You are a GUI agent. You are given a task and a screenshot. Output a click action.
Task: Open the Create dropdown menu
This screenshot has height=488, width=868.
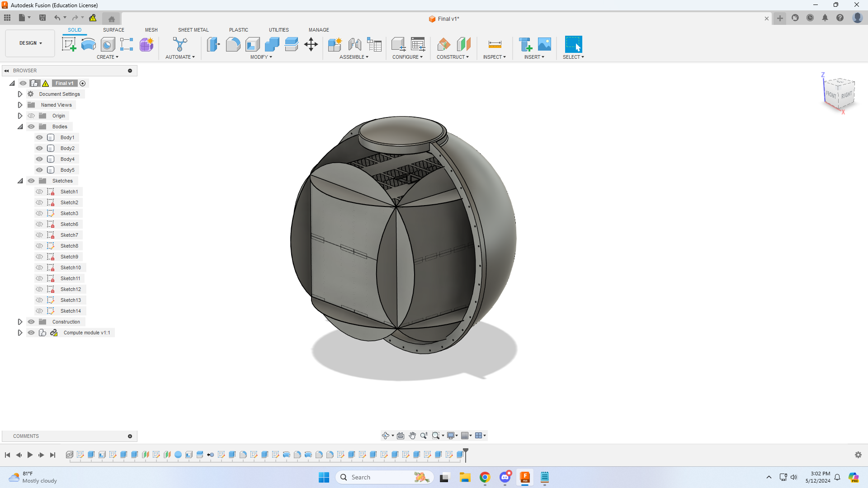tap(107, 57)
